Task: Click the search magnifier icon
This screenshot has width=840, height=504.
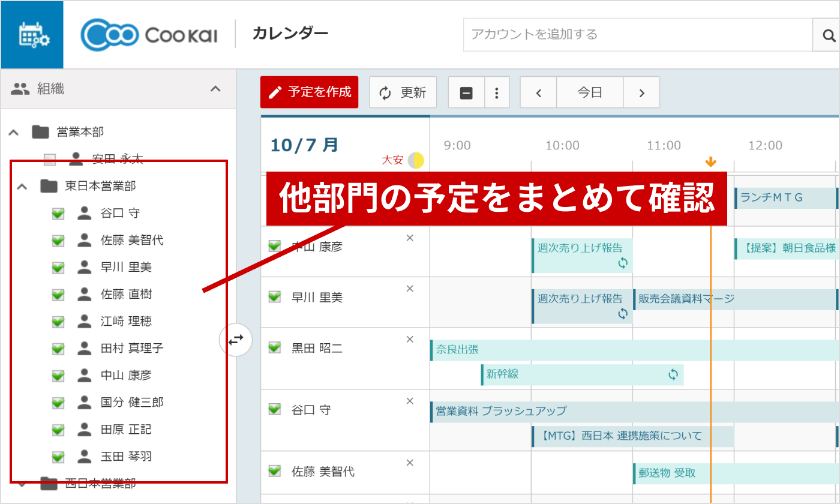Action: tap(829, 35)
